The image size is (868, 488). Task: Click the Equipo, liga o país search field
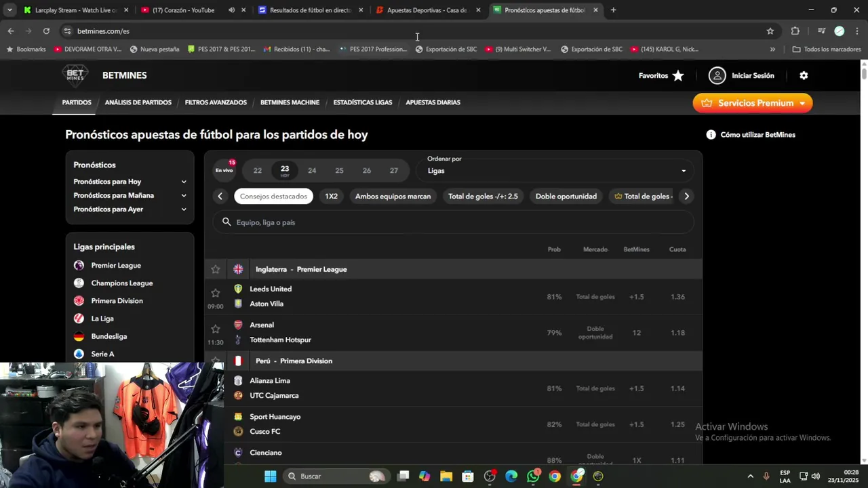453,222
